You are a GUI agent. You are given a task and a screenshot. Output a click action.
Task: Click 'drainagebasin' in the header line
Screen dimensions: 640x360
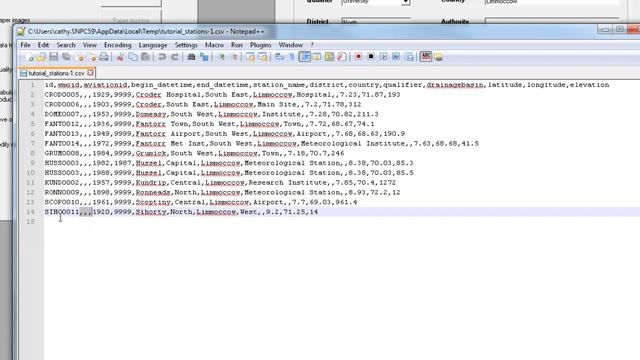455,85
